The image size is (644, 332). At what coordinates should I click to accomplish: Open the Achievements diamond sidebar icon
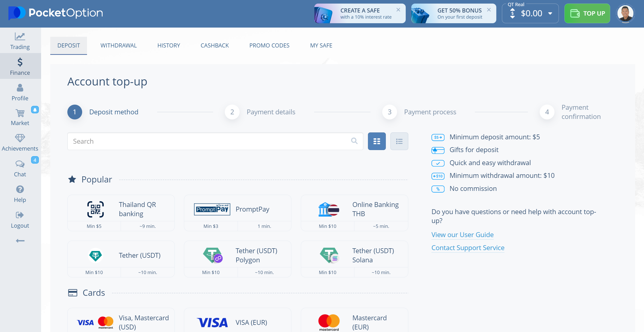click(20, 138)
